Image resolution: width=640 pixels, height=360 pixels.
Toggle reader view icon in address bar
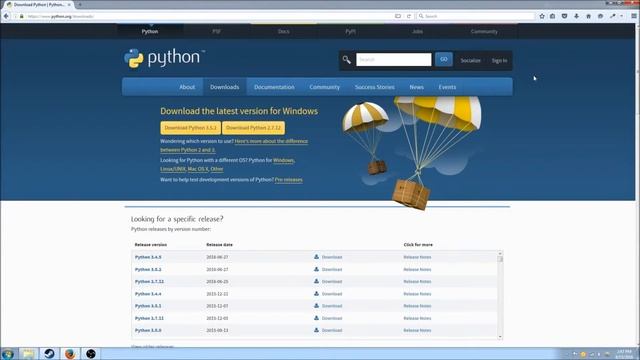pos(398,16)
